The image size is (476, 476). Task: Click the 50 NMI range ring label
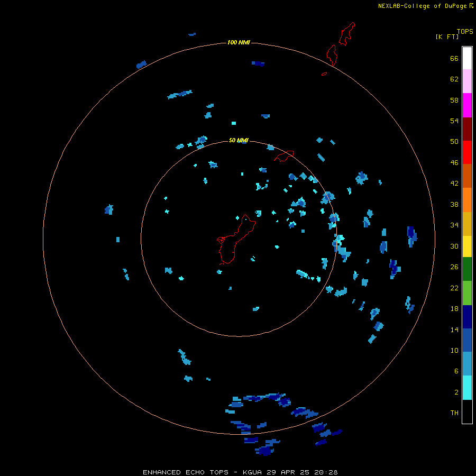[239, 140]
